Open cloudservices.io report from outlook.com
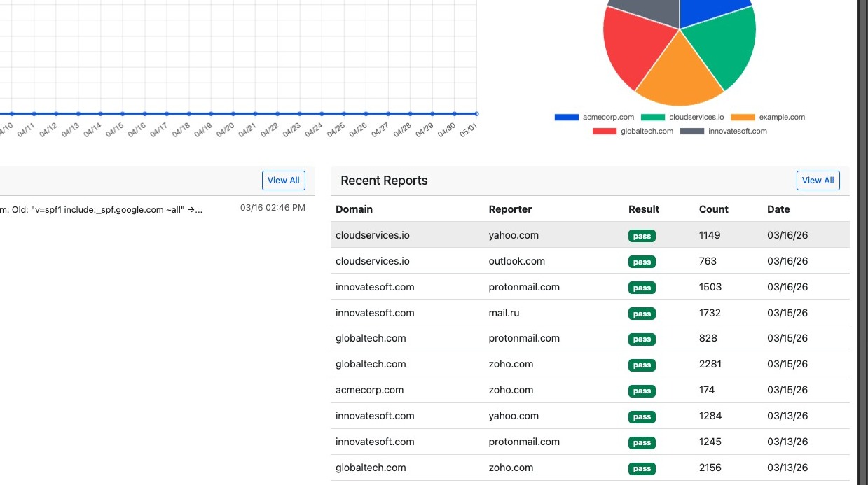The width and height of the screenshot is (868, 485). (590, 261)
